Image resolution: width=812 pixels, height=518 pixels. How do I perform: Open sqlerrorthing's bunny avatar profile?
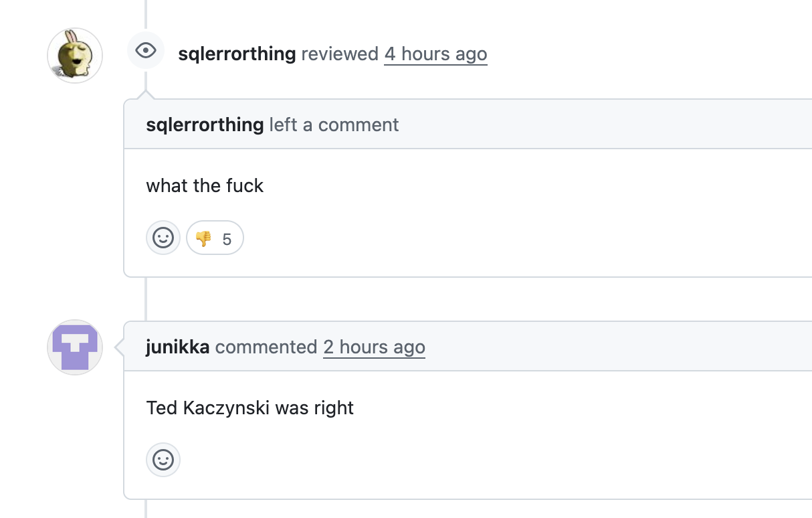pyautogui.click(x=75, y=56)
